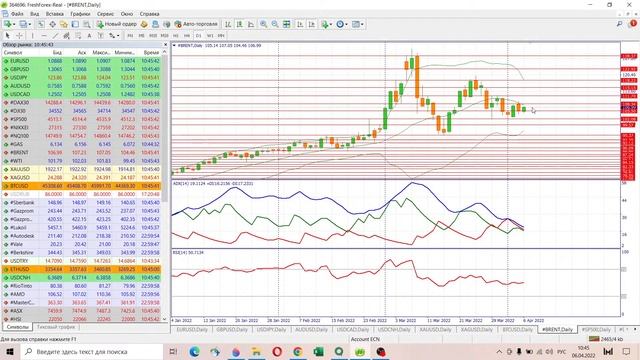Click the Новый ордер button
This screenshot has height=360, width=640.
click(x=117, y=24)
